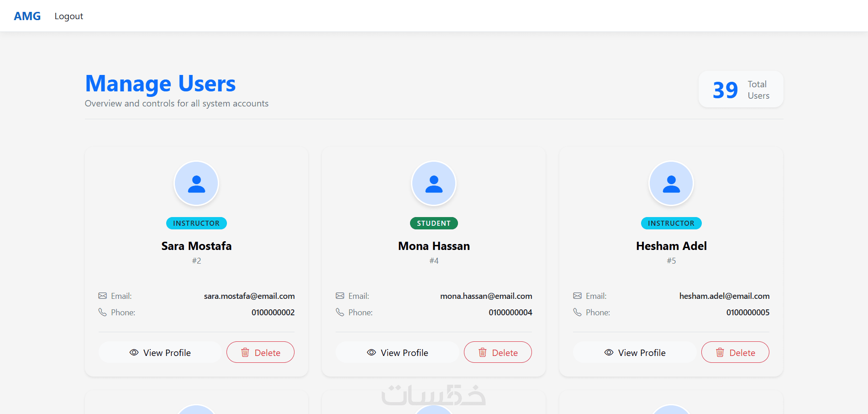The image size is (868, 414).
Task: Click the Logout link in navbar
Action: pos(68,16)
